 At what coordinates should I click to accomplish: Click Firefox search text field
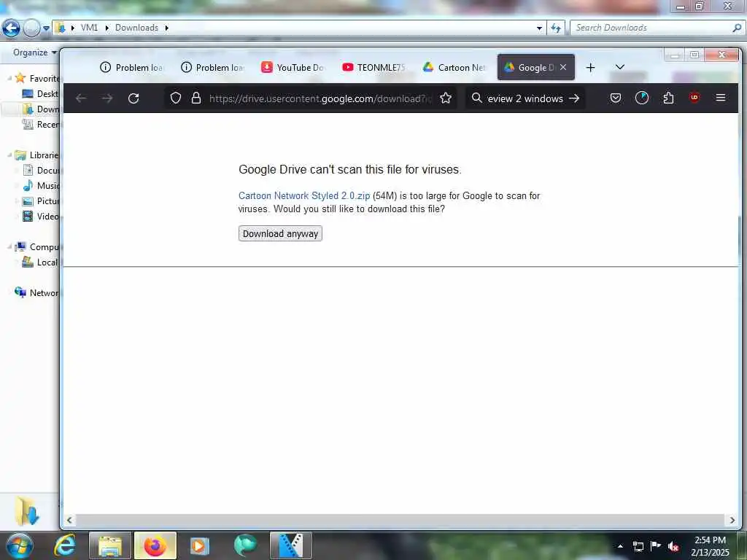(x=525, y=98)
